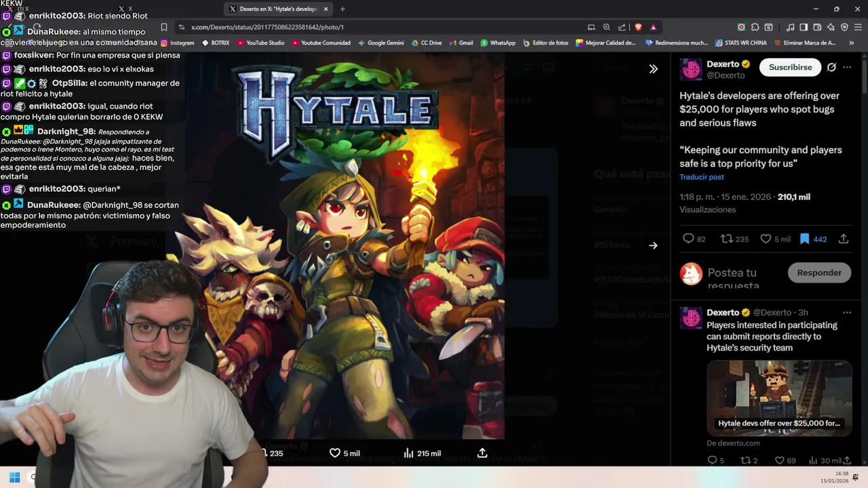Reply to the Dexerto reply showing 5 comments
Screen dimensions: 868x488
coord(712,460)
